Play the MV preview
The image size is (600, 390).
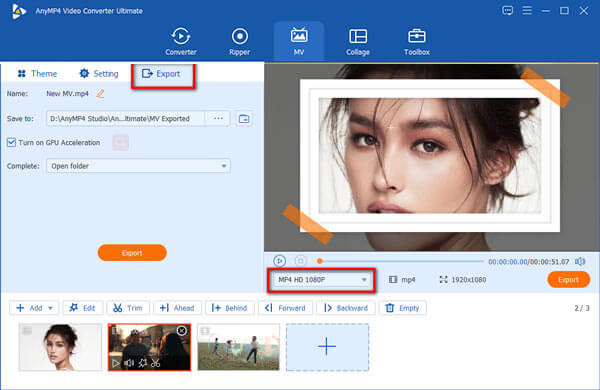coord(279,261)
